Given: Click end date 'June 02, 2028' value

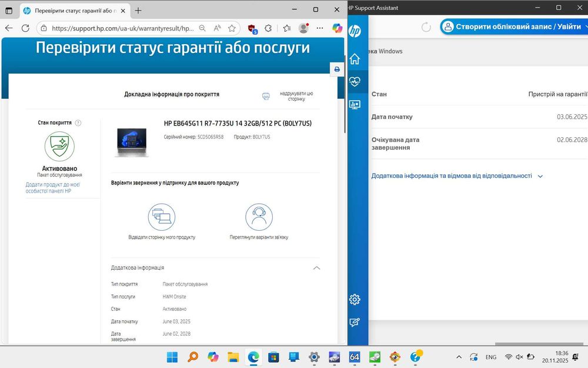Looking at the screenshot, I should click(x=176, y=333).
